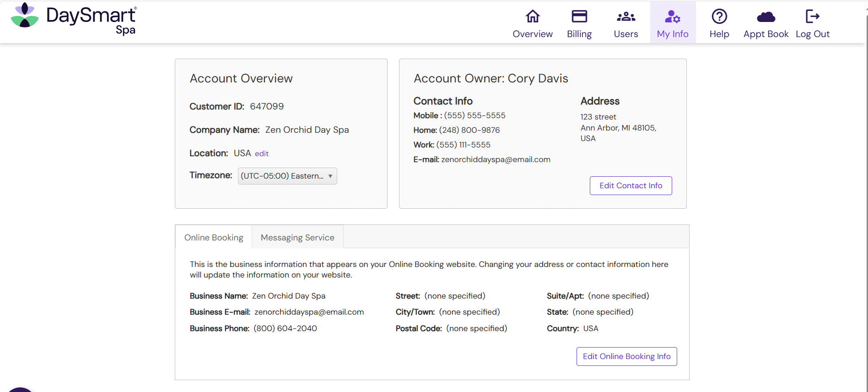Click the Customer ID value 647099
Screen dimensions: 868x392
click(x=267, y=106)
